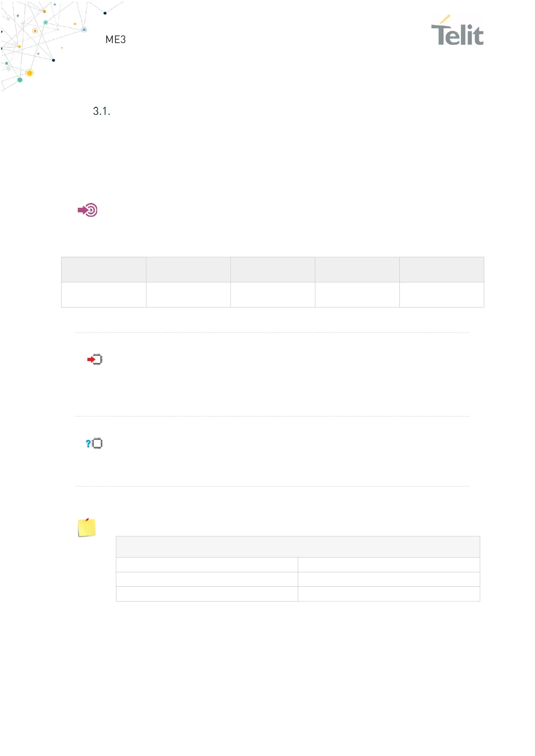The height and width of the screenshot is (756, 535).
Task: Click the Telit logo in the header
Action: pos(457,31)
